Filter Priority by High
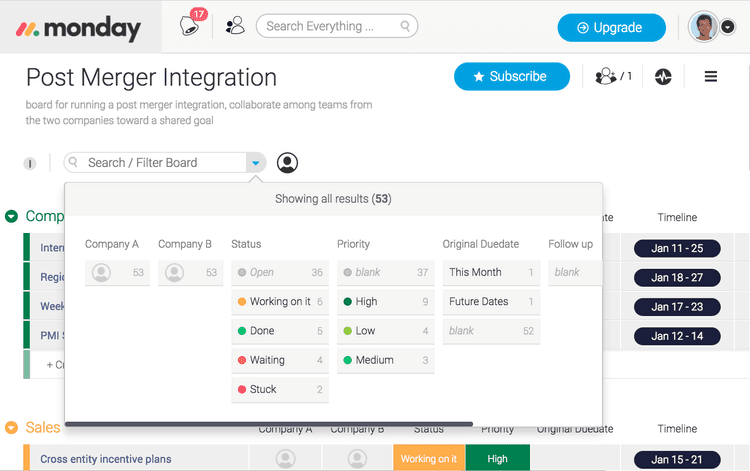The height and width of the screenshot is (471, 750). point(386,302)
